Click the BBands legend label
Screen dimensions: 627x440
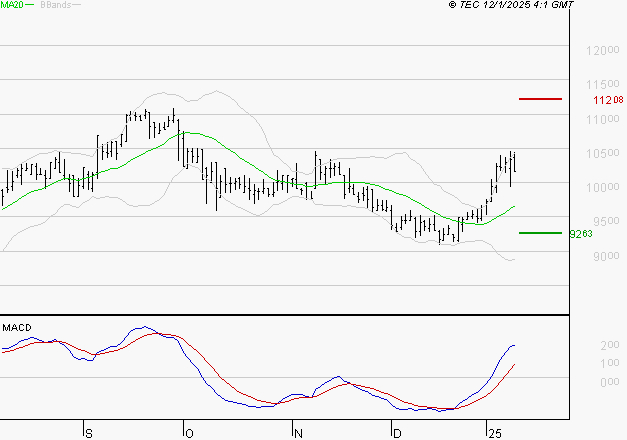click(56, 5)
